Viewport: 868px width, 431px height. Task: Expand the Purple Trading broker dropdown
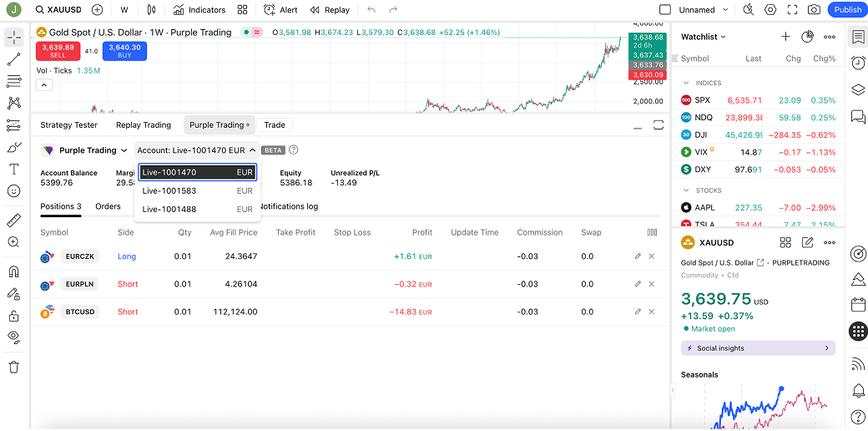tap(85, 150)
